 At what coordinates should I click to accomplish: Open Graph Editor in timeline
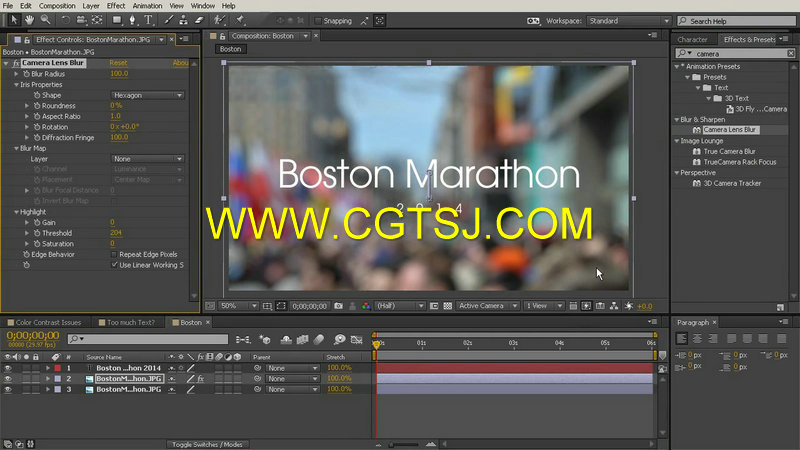(x=357, y=340)
